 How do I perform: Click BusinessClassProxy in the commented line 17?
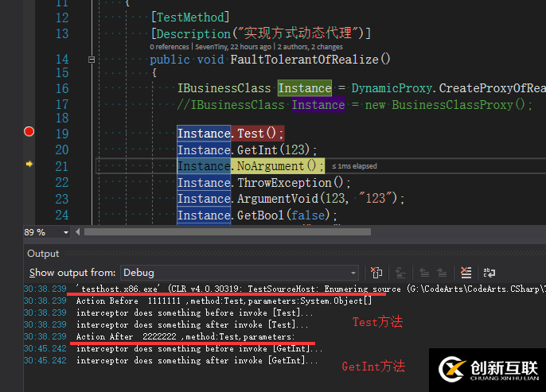click(452, 105)
